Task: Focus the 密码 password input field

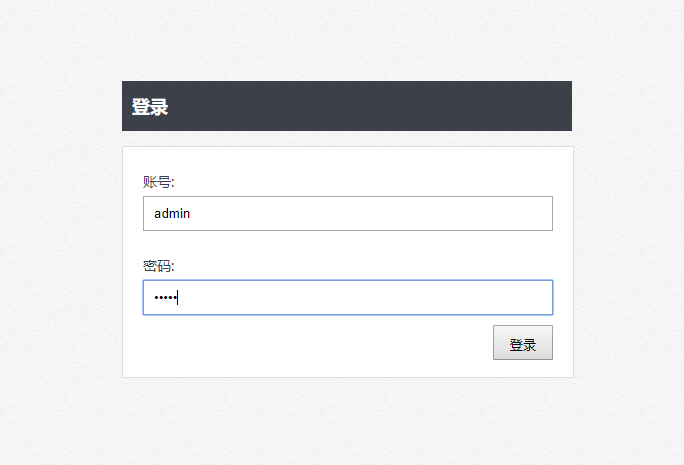Action: (x=348, y=297)
